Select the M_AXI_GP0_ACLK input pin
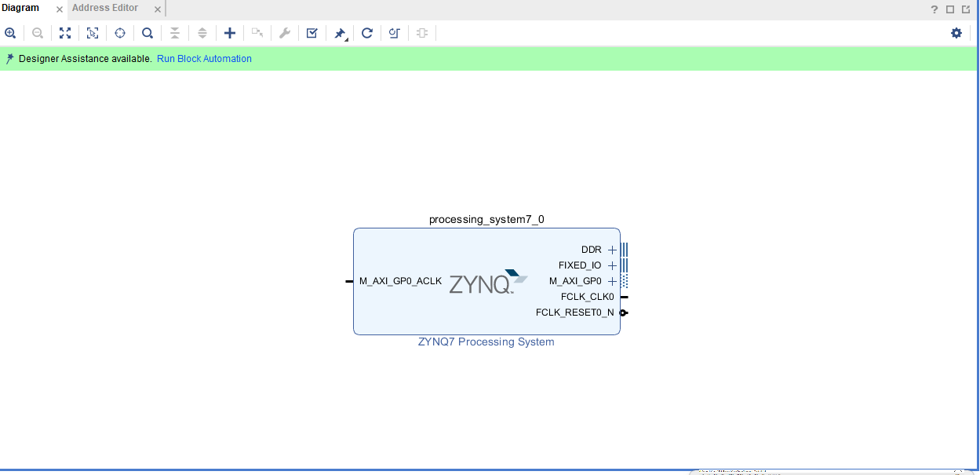980x475 pixels. coord(349,281)
